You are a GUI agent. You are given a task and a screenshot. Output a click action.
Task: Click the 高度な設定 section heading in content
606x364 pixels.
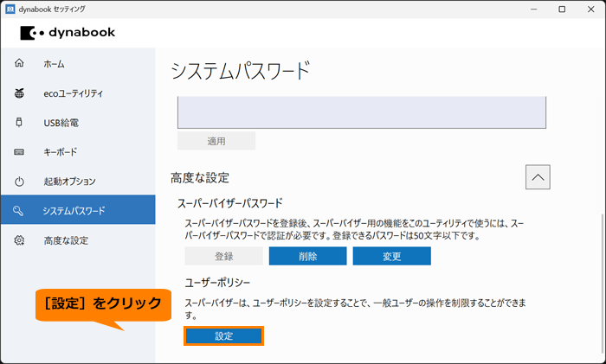(200, 178)
